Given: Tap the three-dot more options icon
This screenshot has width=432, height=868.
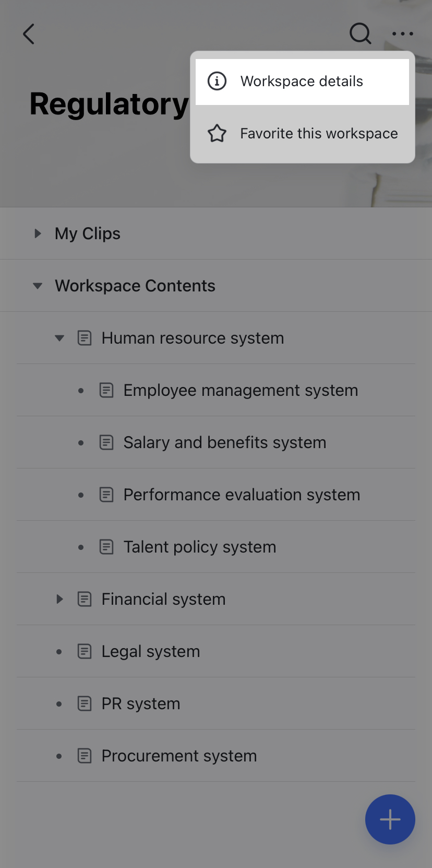Looking at the screenshot, I should point(403,34).
